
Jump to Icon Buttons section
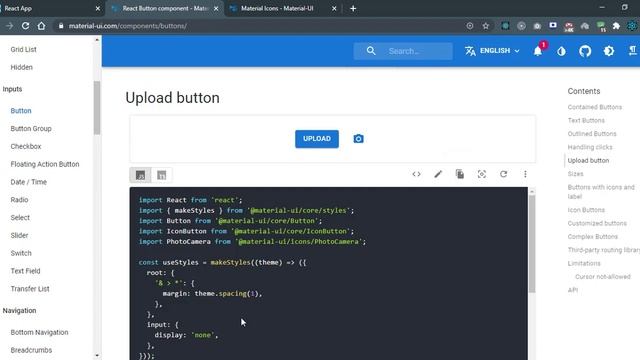point(586,210)
